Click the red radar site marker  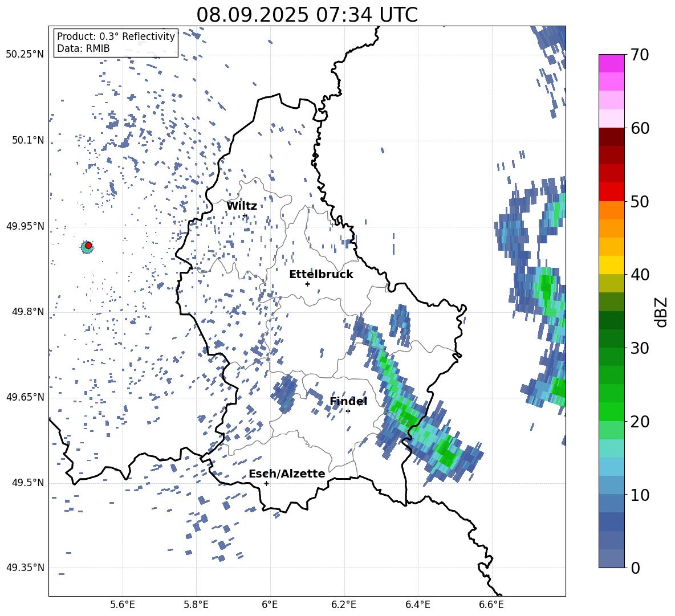[88, 245]
